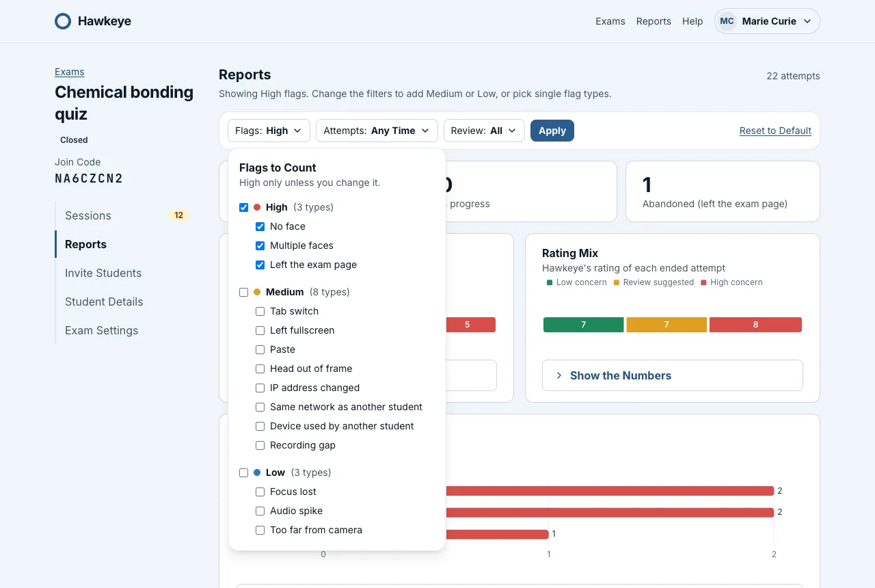The image size is (875, 588).
Task: Check Head out of frame checkbox
Action: point(260,369)
